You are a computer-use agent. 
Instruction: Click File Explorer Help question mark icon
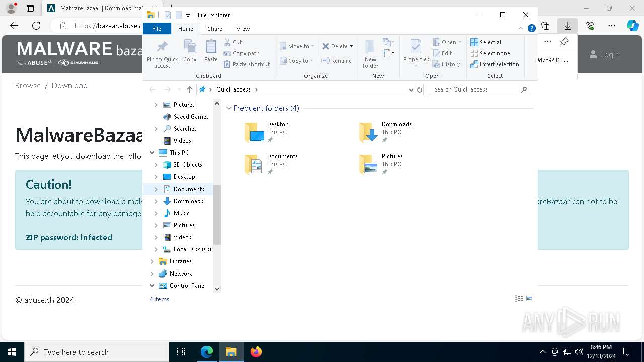(531, 29)
